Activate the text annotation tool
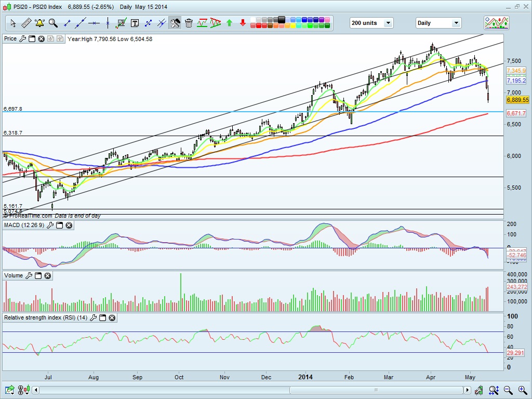532x399 pixels. [x=135, y=23]
